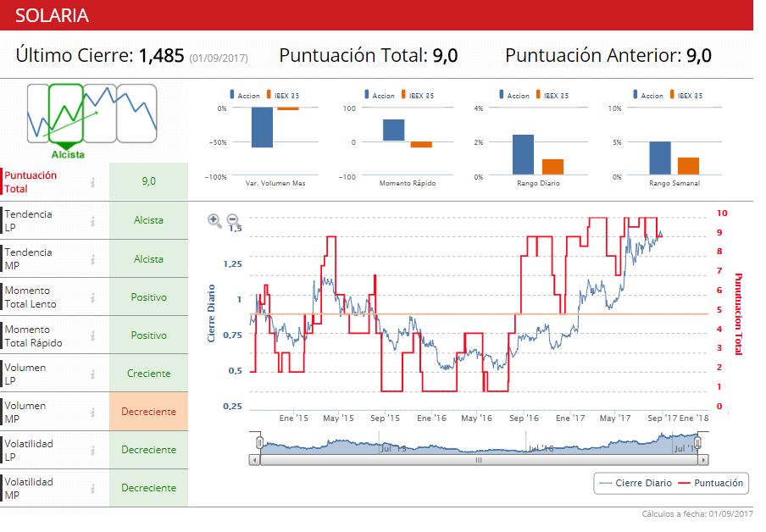Image resolution: width=766 pixels, height=532 pixels.
Task: Click the navigator scrollbar left arrow
Action: click(x=254, y=460)
